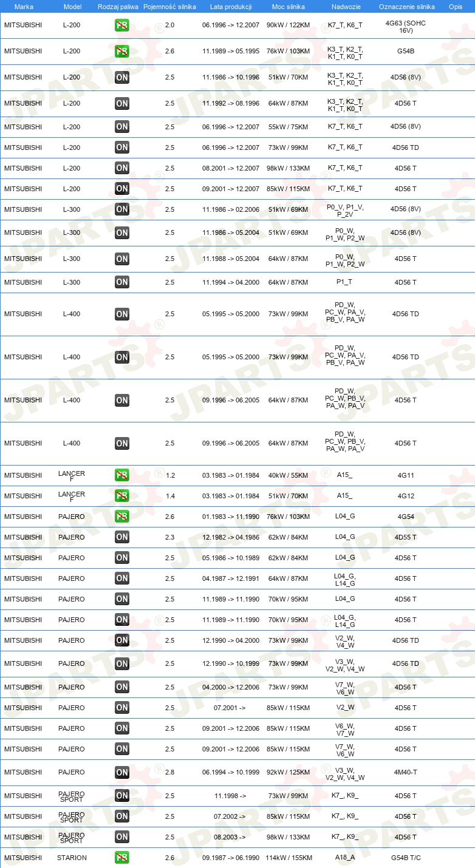475x868 pixels.
Task: Click the diesel icon for L-300 11.1986 -> 02.2006
Action: [x=122, y=209]
